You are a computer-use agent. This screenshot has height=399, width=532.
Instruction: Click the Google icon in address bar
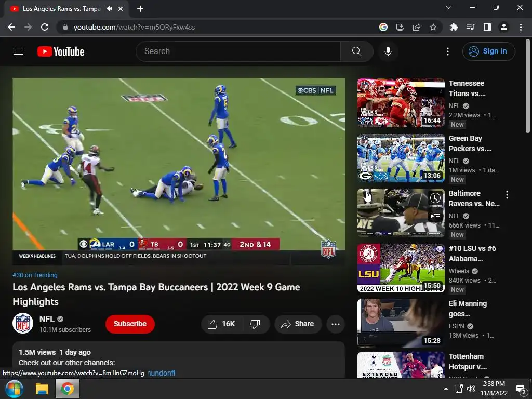[383, 27]
